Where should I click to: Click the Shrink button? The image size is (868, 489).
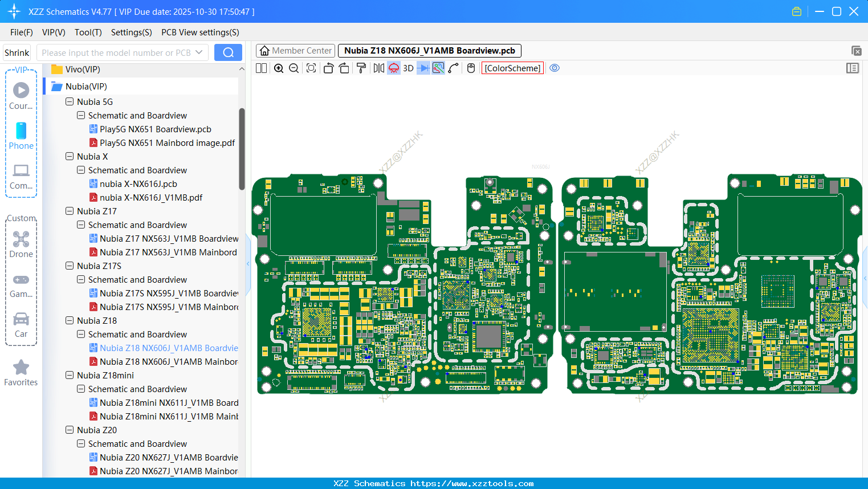(17, 52)
